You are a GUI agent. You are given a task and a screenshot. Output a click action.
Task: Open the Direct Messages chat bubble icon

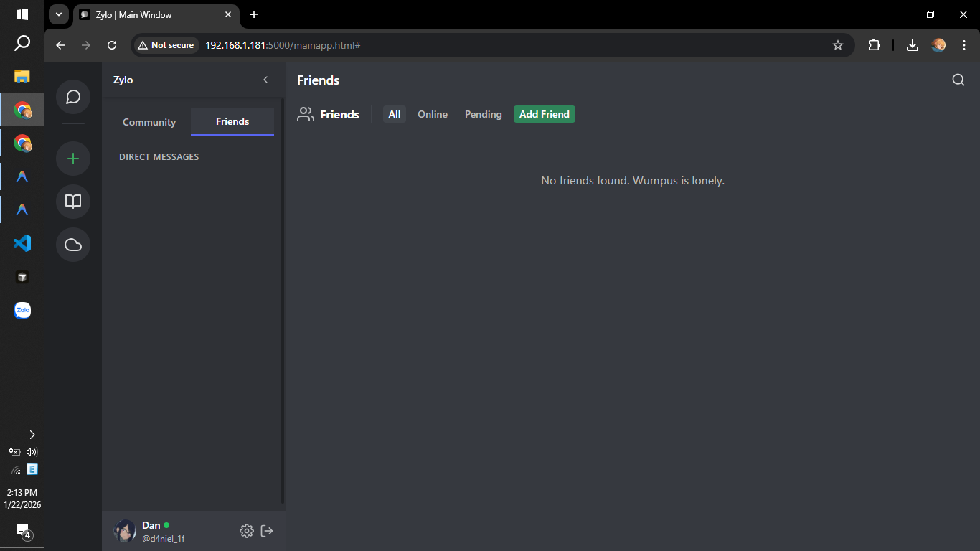pos(72,98)
